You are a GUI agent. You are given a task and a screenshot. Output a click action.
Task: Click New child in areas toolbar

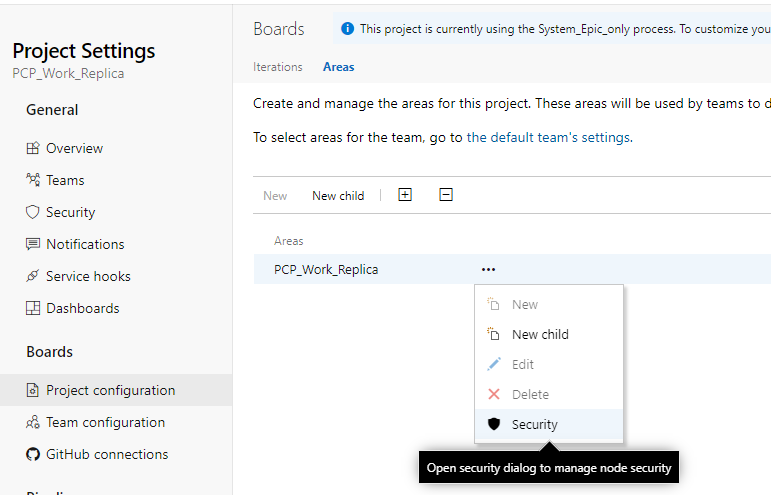click(338, 196)
